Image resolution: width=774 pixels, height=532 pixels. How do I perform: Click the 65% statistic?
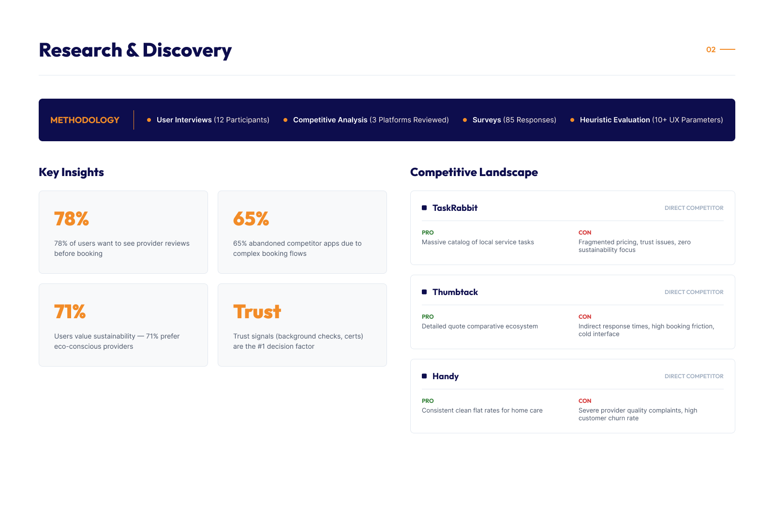pyautogui.click(x=251, y=219)
